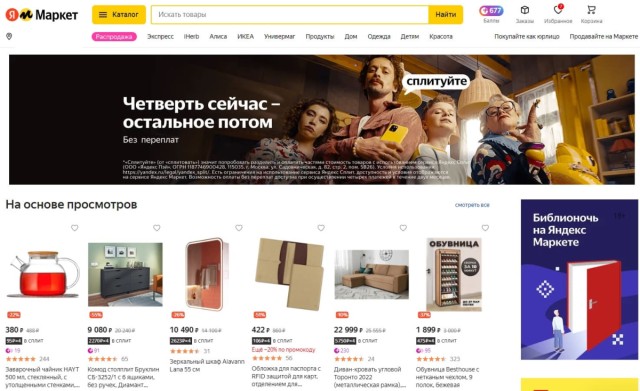Open the Продукты category
This screenshot has height=391, width=640.
click(320, 36)
